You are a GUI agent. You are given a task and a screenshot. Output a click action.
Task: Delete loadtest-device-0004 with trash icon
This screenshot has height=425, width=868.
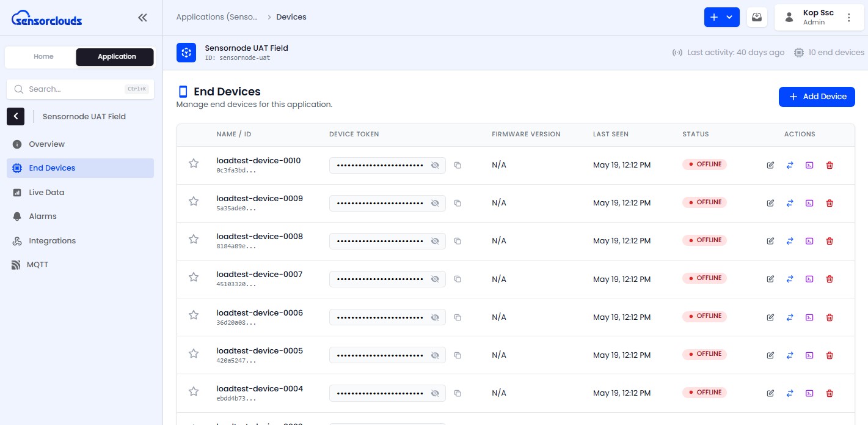pos(830,393)
